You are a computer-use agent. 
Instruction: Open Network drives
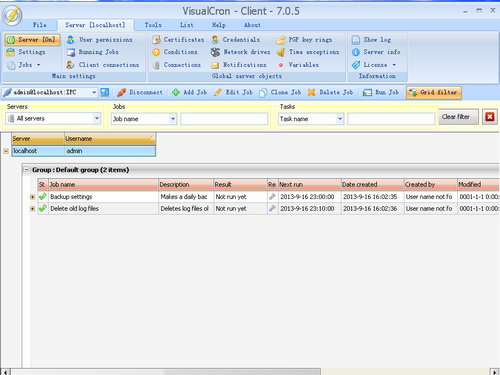[x=240, y=52]
